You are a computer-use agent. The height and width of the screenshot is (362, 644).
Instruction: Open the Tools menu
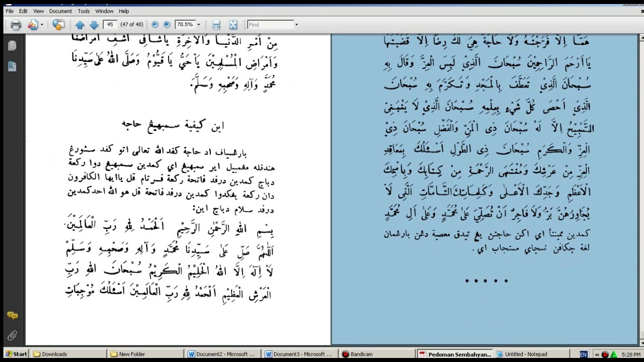click(x=84, y=11)
